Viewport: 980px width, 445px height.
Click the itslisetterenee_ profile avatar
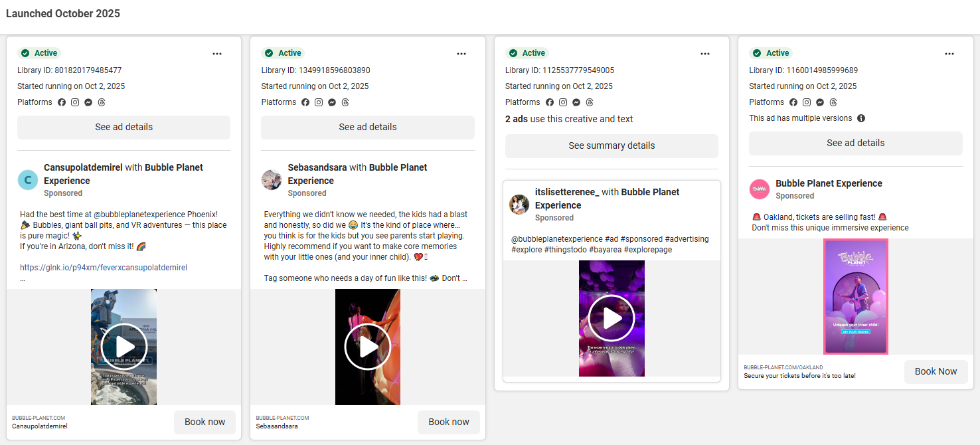(519, 205)
